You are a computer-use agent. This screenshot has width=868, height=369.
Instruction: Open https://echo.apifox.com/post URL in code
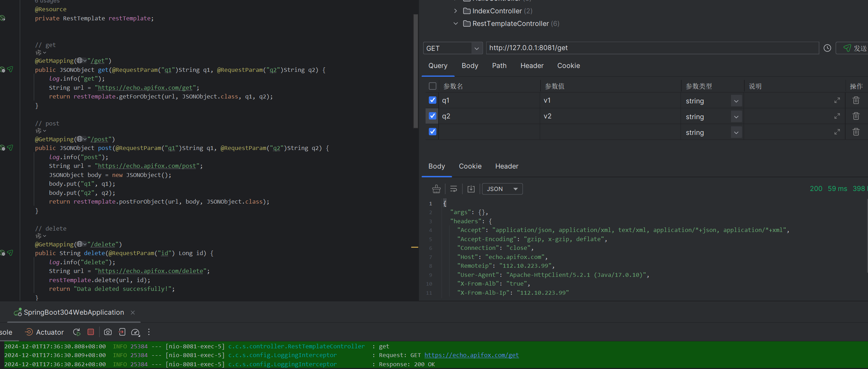click(x=147, y=166)
